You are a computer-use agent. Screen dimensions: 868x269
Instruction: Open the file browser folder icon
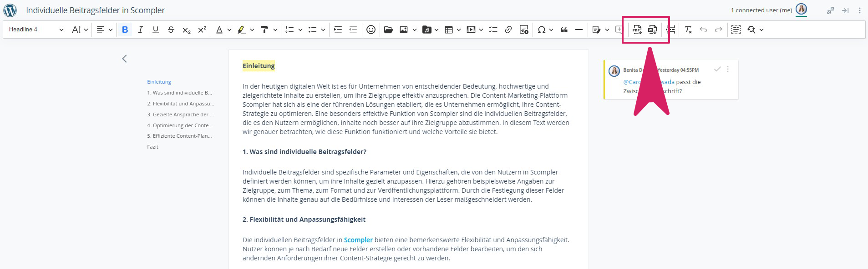click(x=388, y=30)
